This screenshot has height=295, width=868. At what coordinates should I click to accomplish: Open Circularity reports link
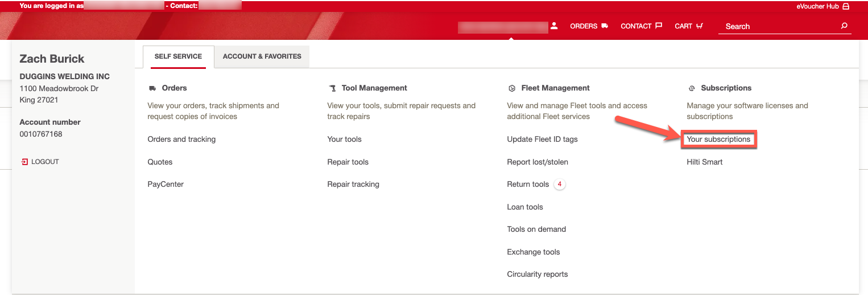coord(538,274)
